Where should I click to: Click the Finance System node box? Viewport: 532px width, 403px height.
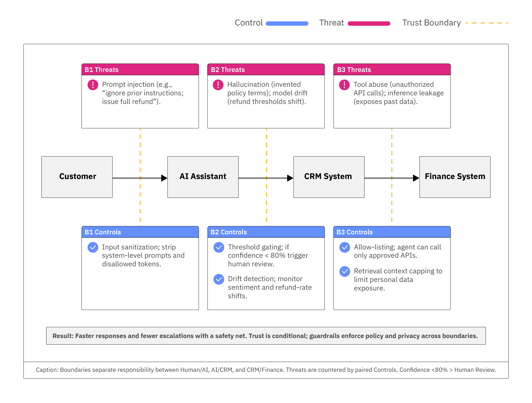tap(455, 177)
